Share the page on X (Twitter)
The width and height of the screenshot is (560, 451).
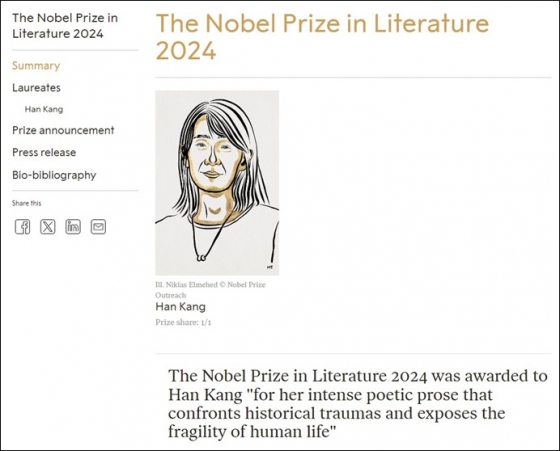point(48,227)
